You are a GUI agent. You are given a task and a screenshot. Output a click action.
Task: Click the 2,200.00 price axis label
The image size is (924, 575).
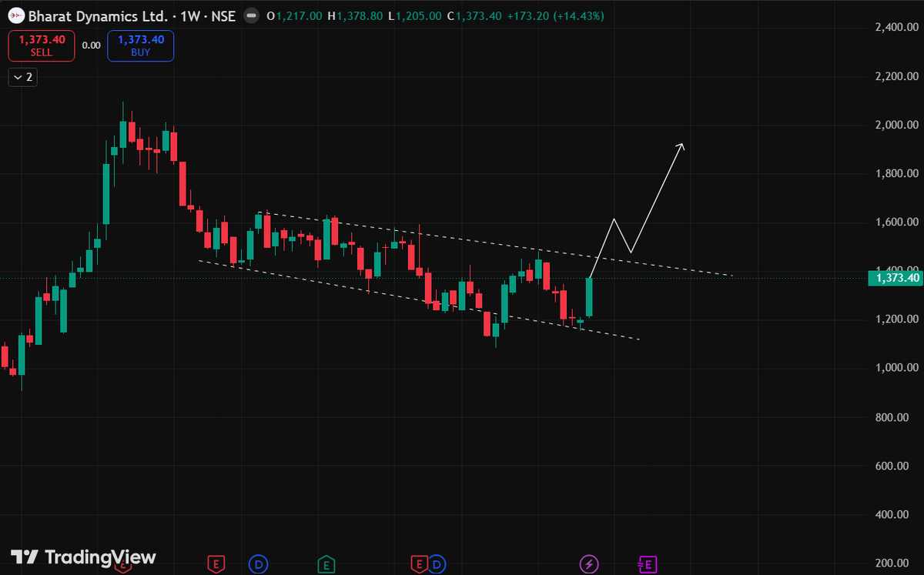897,76
